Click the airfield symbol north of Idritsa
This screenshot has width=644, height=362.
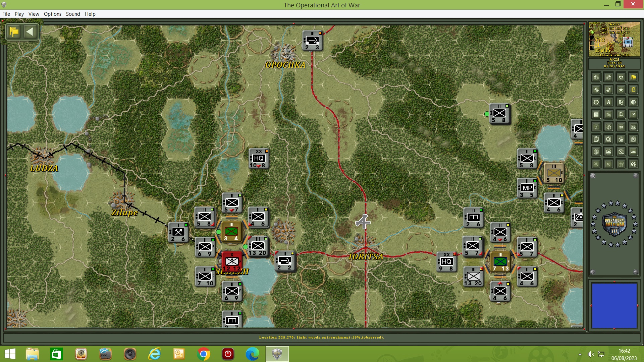pyautogui.click(x=363, y=222)
